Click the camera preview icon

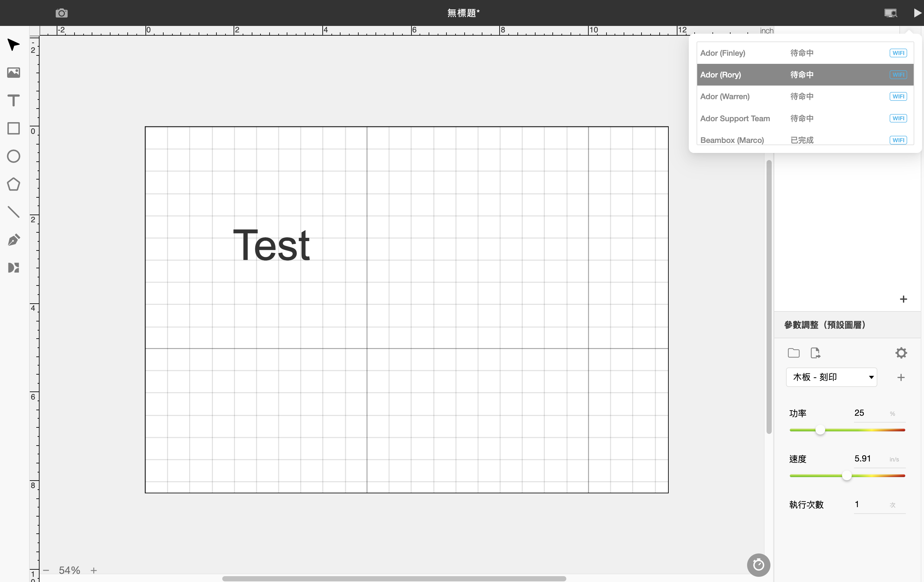62,13
